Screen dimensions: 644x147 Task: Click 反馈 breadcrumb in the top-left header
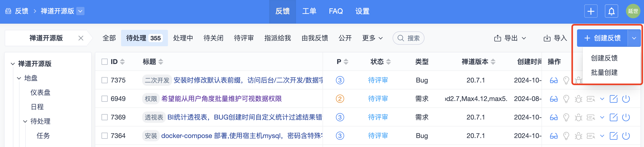[22, 11]
